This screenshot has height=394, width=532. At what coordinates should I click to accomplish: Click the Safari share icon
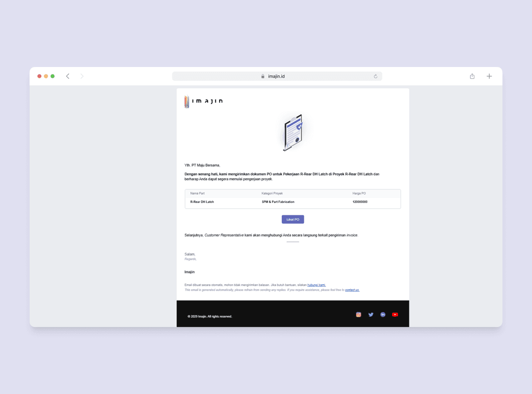(472, 76)
